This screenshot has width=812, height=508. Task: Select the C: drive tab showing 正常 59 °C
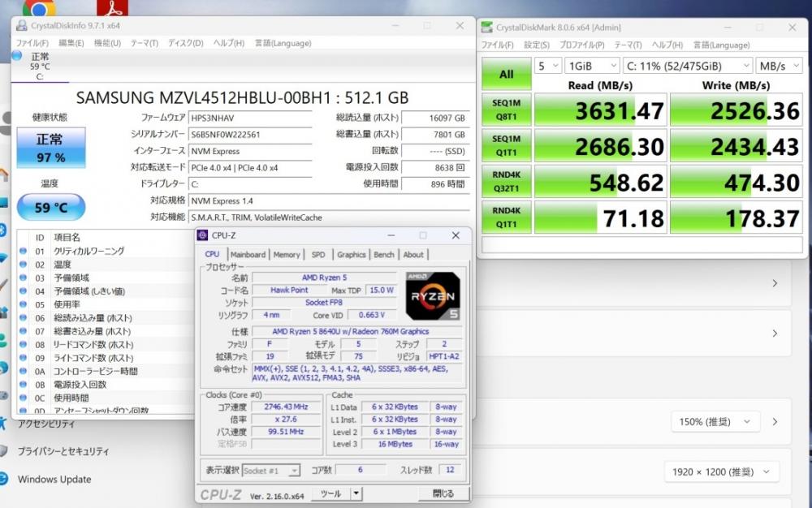[40, 67]
